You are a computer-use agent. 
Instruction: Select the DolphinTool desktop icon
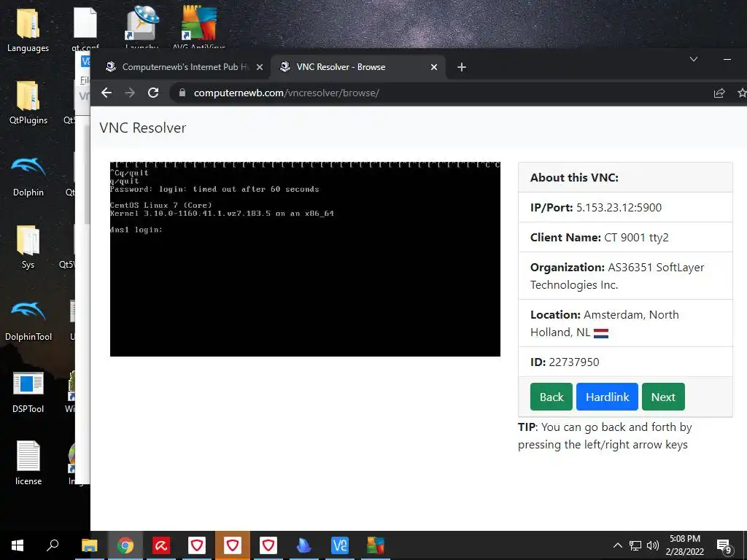coord(28,320)
